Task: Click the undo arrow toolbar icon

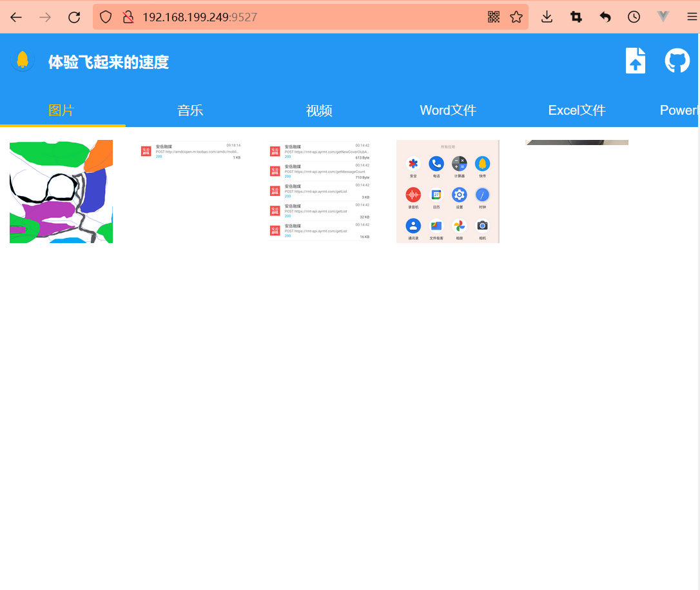Action: point(605,17)
